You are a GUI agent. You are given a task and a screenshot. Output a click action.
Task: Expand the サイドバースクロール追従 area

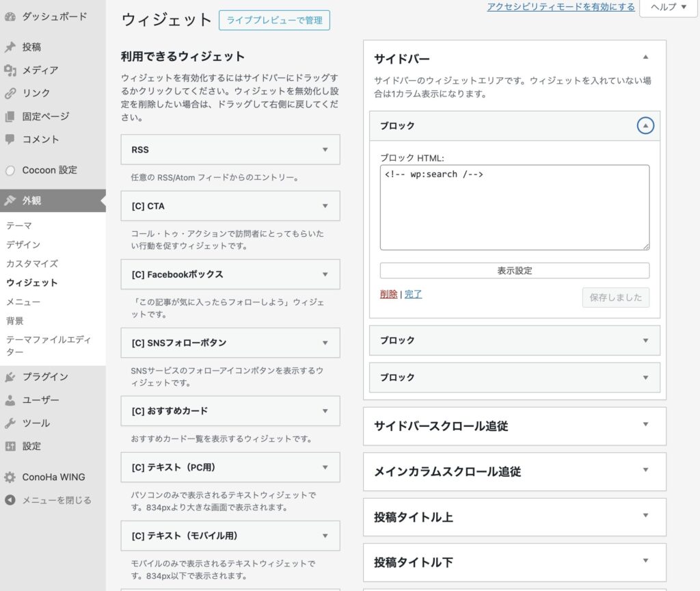tap(645, 425)
